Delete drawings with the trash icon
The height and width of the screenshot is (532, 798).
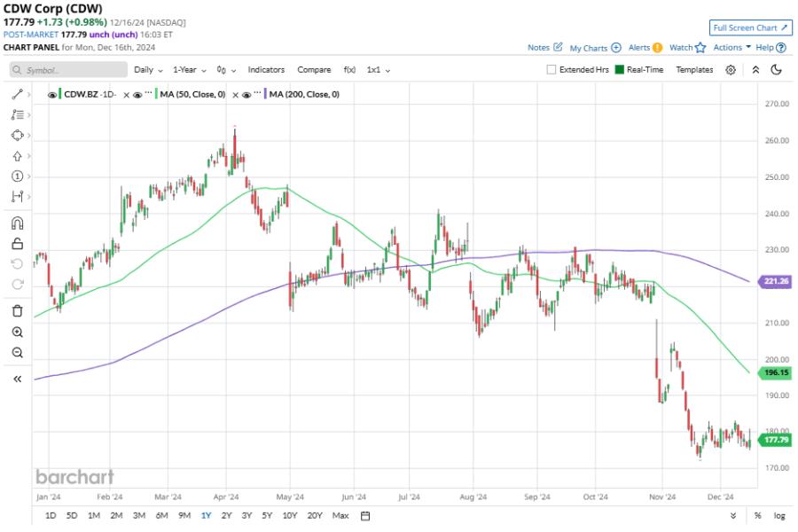click(x=18, y=310)
